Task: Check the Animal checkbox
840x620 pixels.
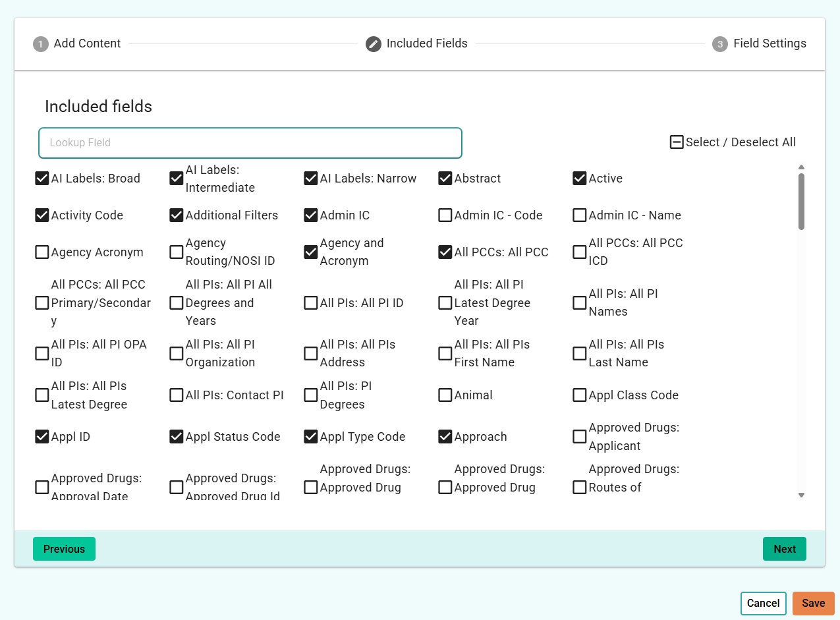Action: click(x=445, y=395)
